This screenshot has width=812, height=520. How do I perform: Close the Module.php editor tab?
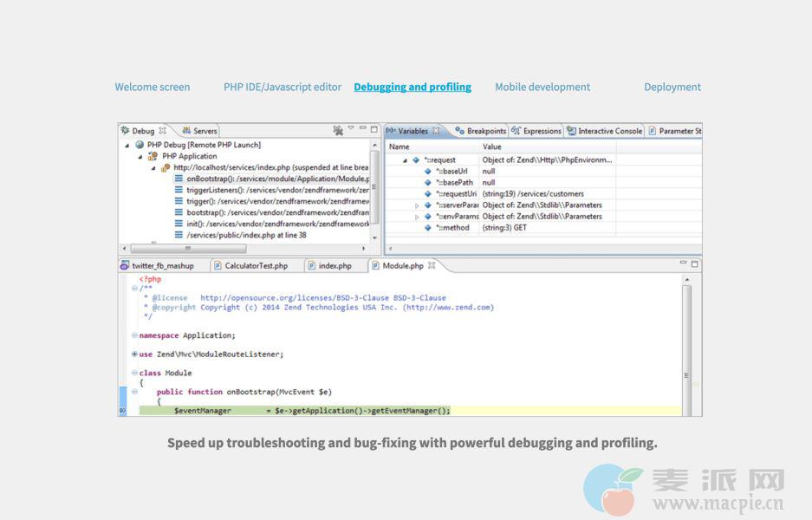(432, 266)
